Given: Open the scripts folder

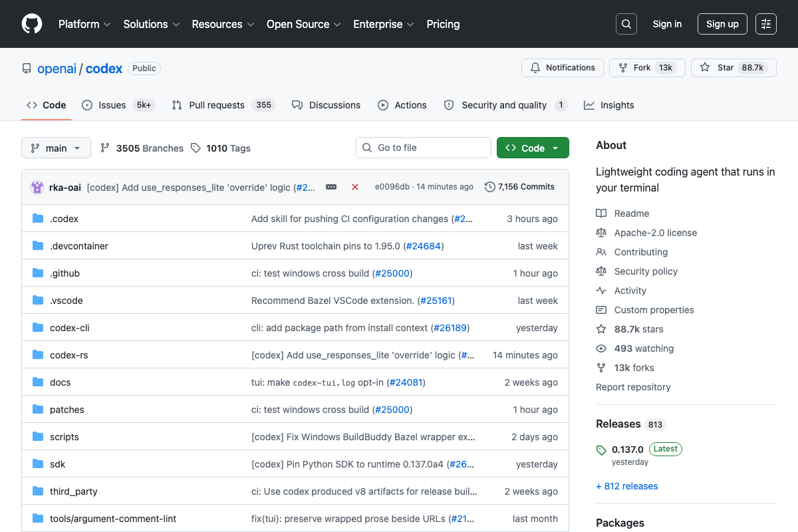Looking at the screenshot, I should pyautogui.click(x=65, y=437).
